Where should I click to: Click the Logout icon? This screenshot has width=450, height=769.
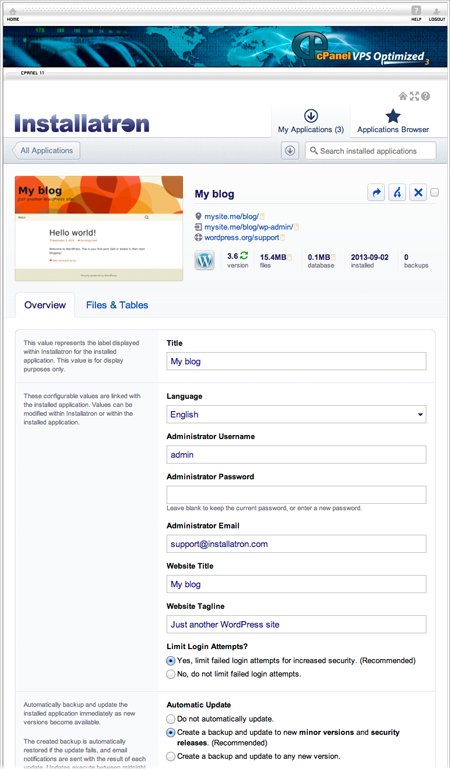click(436, 11)
